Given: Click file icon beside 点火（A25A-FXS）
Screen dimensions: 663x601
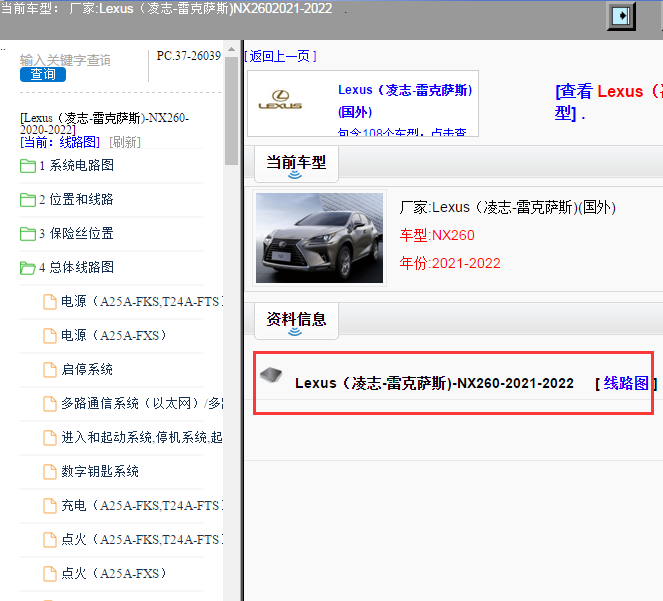Looking at the screenshot, I should [x=50, y=574].
